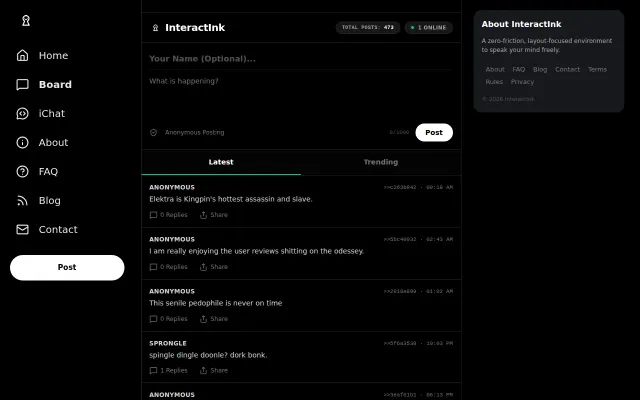Click share icon on the SPRONGLE post
The image size is (640, 400).
(203, 371)
